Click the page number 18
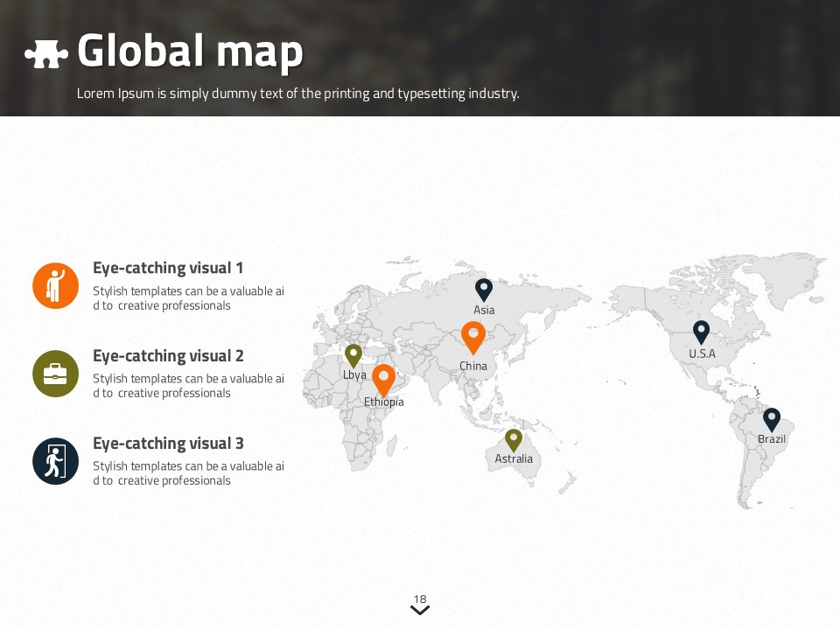Screen dimensions: 840x630 point(420,598)
